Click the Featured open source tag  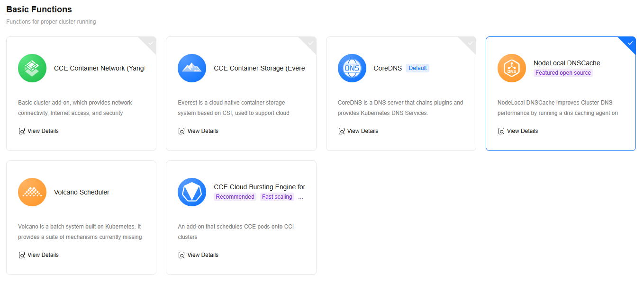point(563,73)
